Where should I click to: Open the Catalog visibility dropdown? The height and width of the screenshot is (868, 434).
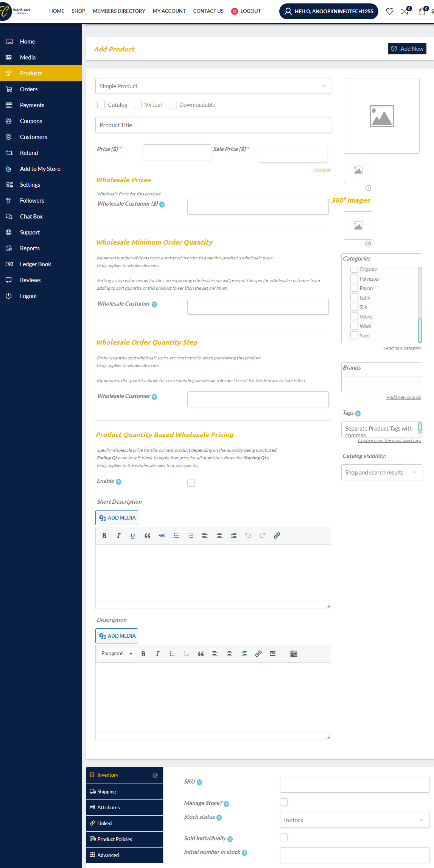[381, 472]
